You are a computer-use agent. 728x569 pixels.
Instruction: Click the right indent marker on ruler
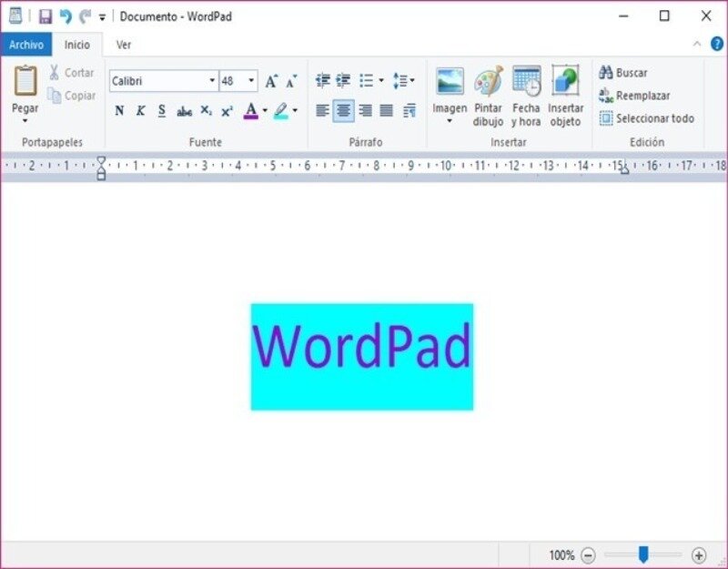pos(625,170)
